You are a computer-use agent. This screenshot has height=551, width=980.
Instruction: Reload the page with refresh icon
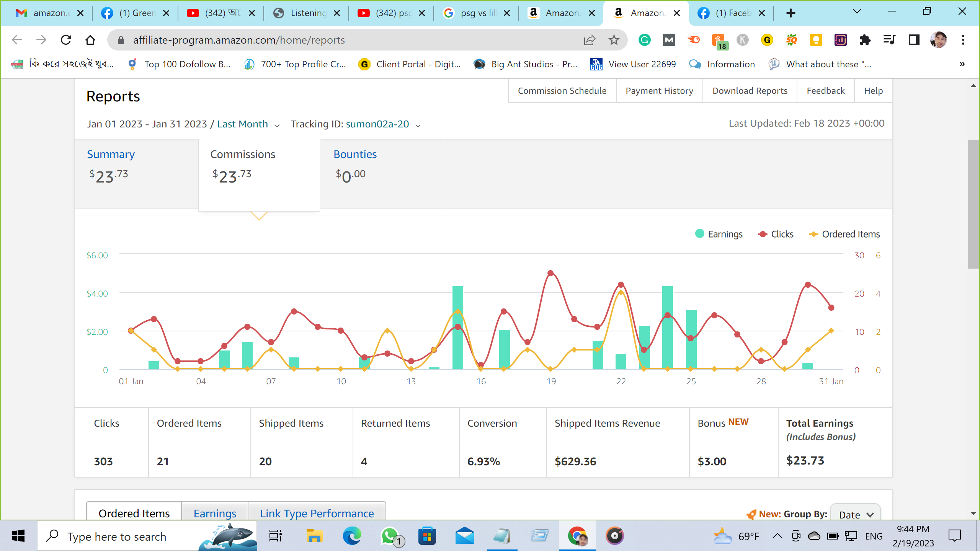pyautogui.click(x=66, y=40)
